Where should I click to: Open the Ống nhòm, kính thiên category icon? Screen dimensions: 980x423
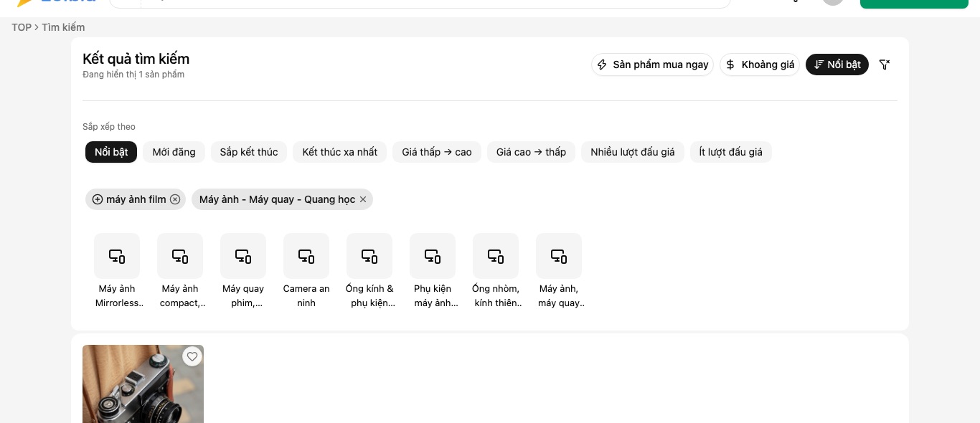click(496, 256)
